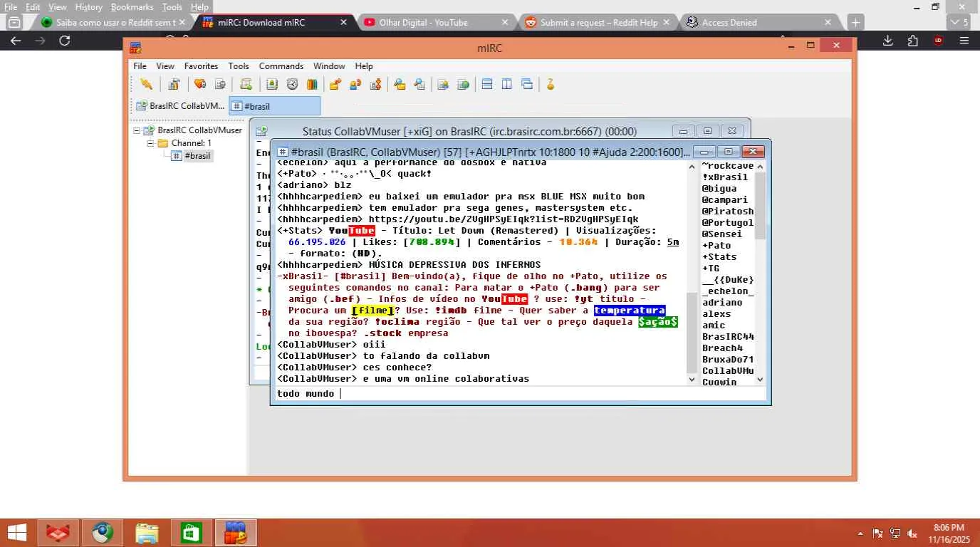Open the youtu.be link in chat
The height and width of the screenshot is (547, 980).
pyautogui.click(x=503, y=219)
